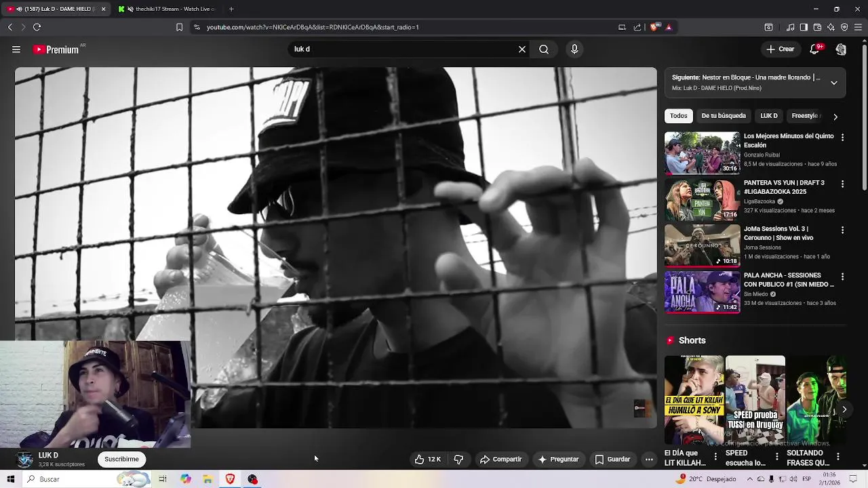Open Leo AI sparkle icon

tap(831, 27)
